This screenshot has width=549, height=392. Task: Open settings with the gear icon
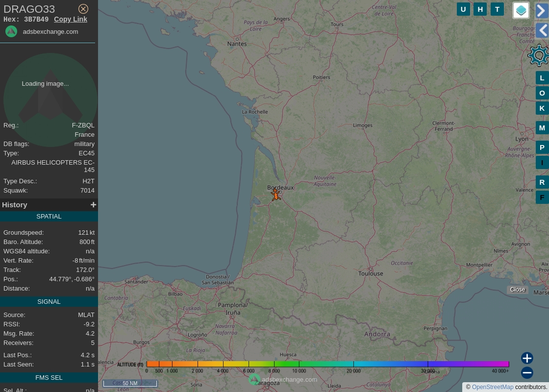point(538,55)
